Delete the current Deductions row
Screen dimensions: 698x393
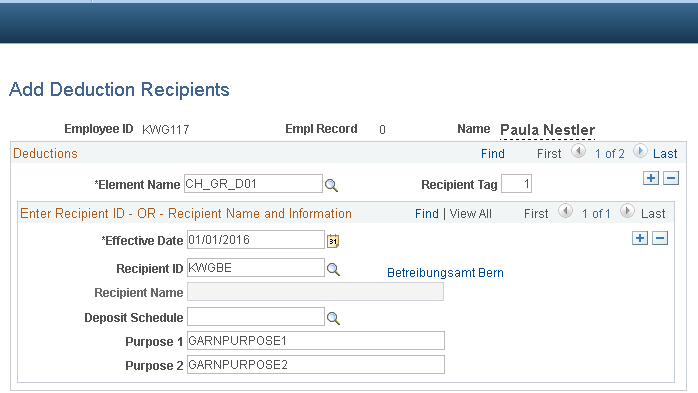671,178
